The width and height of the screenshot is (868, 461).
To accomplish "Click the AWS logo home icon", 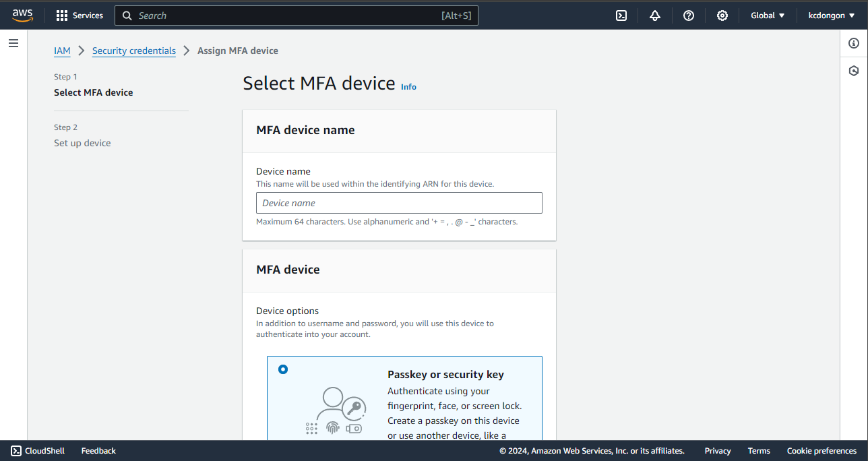I will pyautogui.click(x=22, y=16).
